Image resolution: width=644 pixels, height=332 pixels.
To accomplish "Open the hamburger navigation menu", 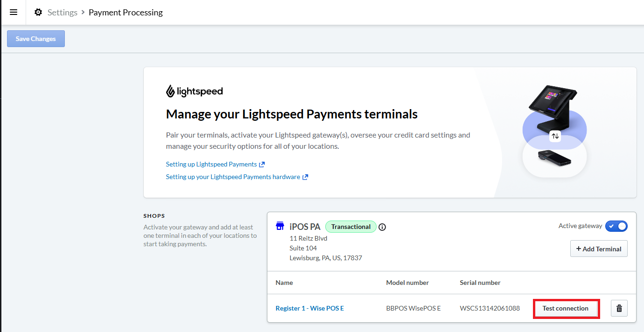I will [x=14, y=12].
